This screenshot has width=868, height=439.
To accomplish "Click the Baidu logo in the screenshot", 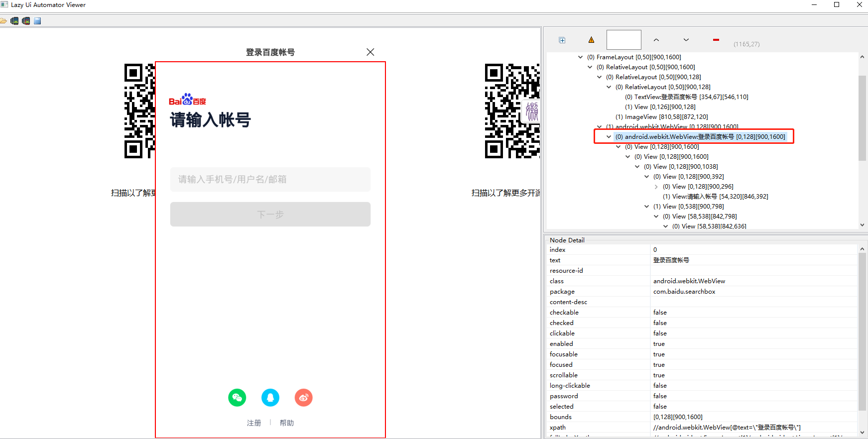I will click(x=187, y=100).
